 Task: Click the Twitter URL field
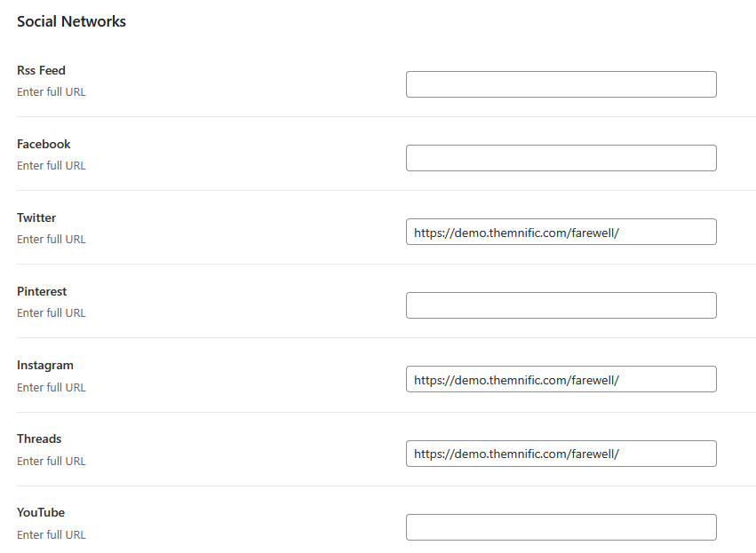pos(561,232)
